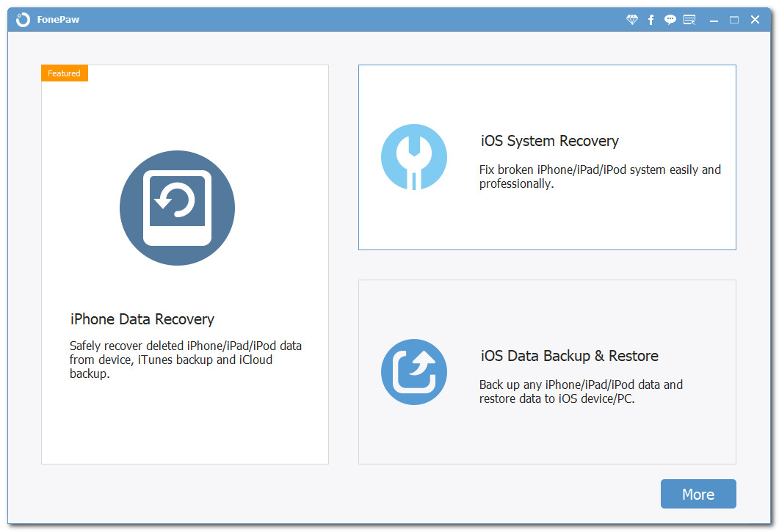Click the 'Safely recover deleted iPhone/iPad/iPod data' description

(x=186, y=360)
